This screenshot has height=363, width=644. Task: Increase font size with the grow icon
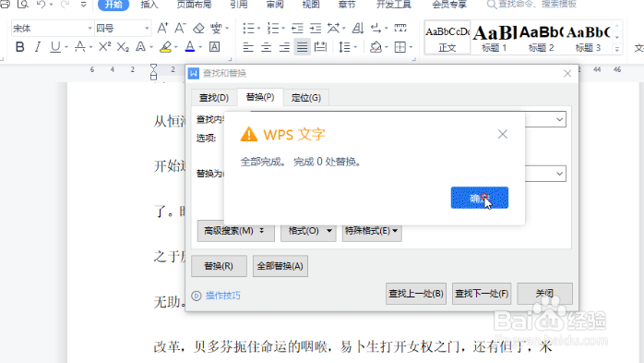coord(162,29)
